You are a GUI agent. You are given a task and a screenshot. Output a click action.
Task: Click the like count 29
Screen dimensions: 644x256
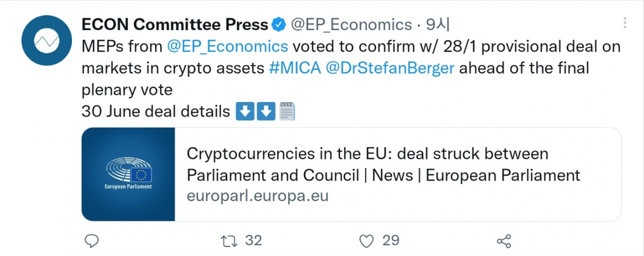point(391,240)
